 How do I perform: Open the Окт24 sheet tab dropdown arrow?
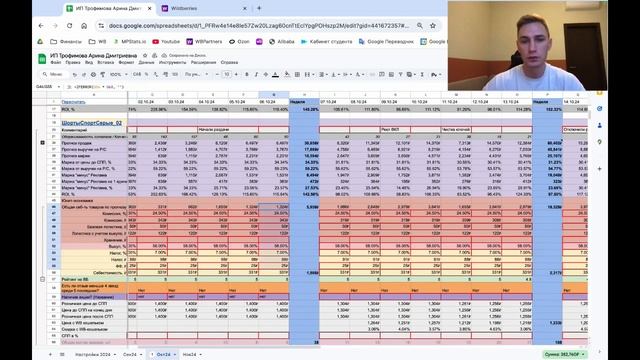pyautogui.click(x=175, y=354)
